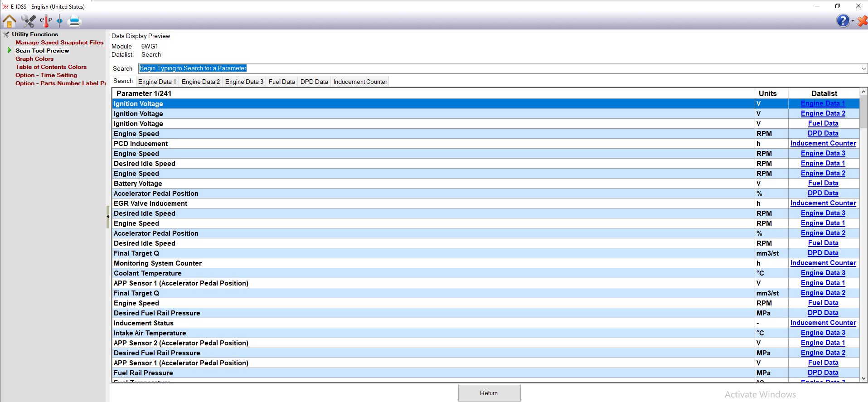
Task: Select the Battery Voltage parameter row
Action: click(x=485, y=184)
